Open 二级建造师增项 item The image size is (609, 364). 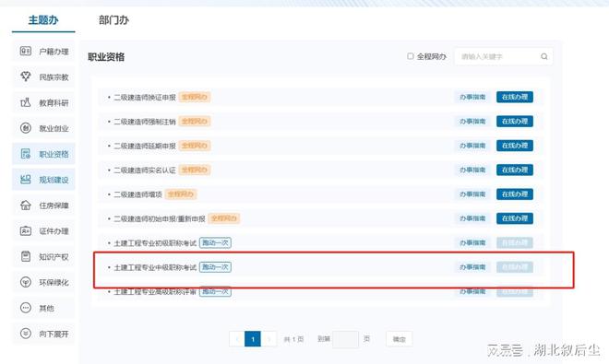pyautogui.click(x=137, y=194)
